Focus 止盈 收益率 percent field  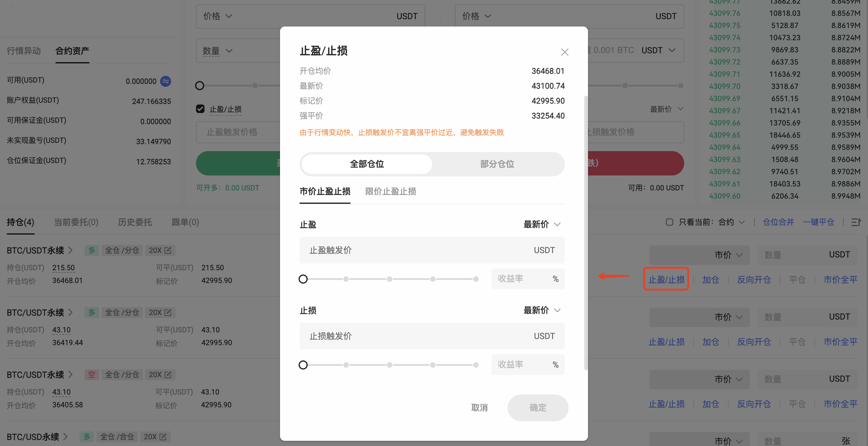point(528,279)
